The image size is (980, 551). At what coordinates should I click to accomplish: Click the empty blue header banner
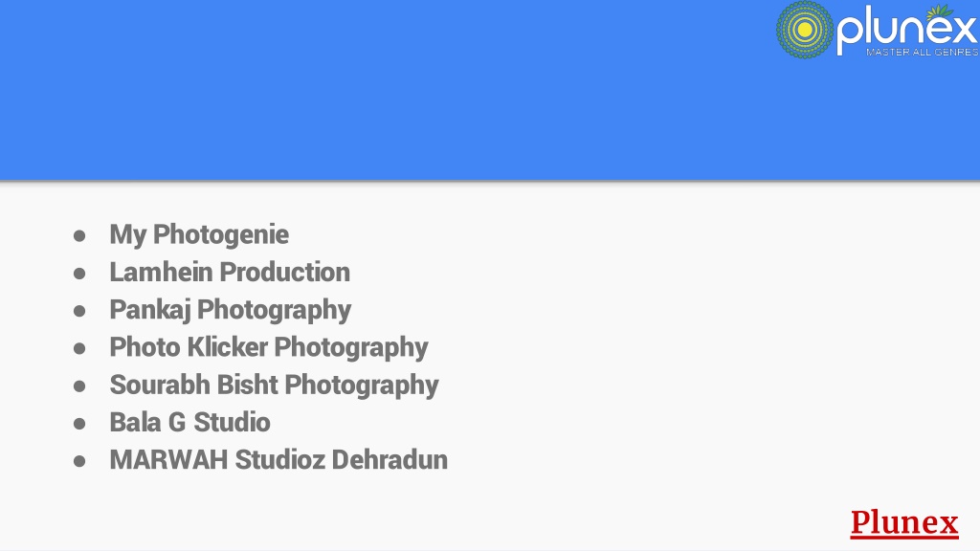coord(388,91)
